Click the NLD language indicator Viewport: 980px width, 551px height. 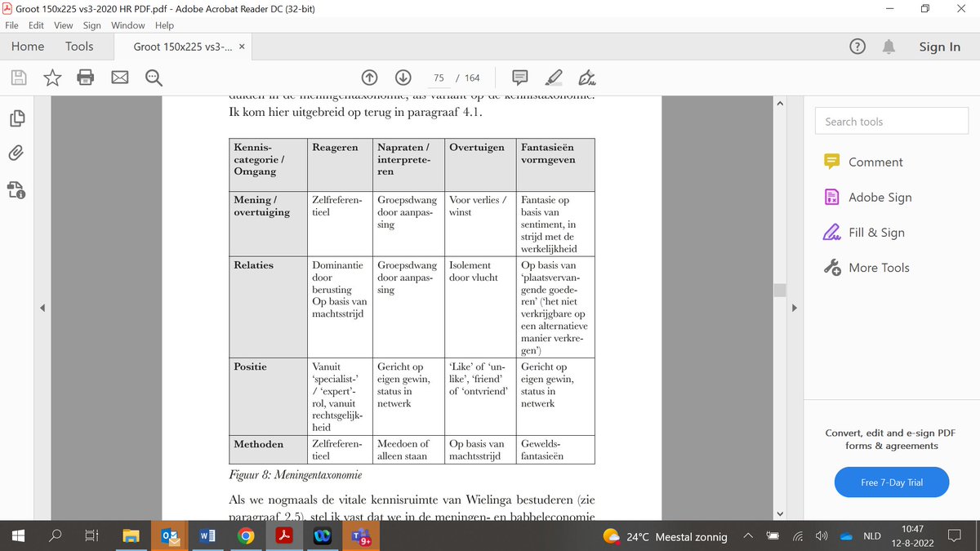[x=871, y=536]
